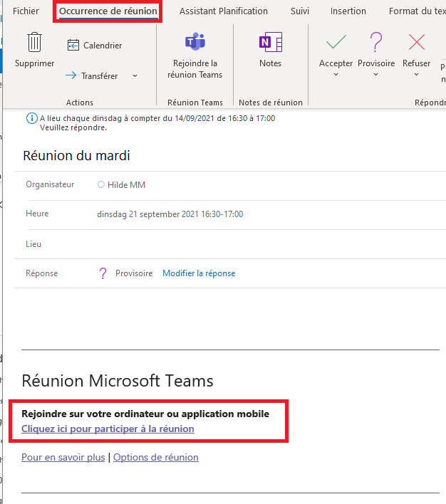Click 'Cliquez ici pour participer à la réunion'
The height and width of the screenshot is (504, 446).
point(108,429)
